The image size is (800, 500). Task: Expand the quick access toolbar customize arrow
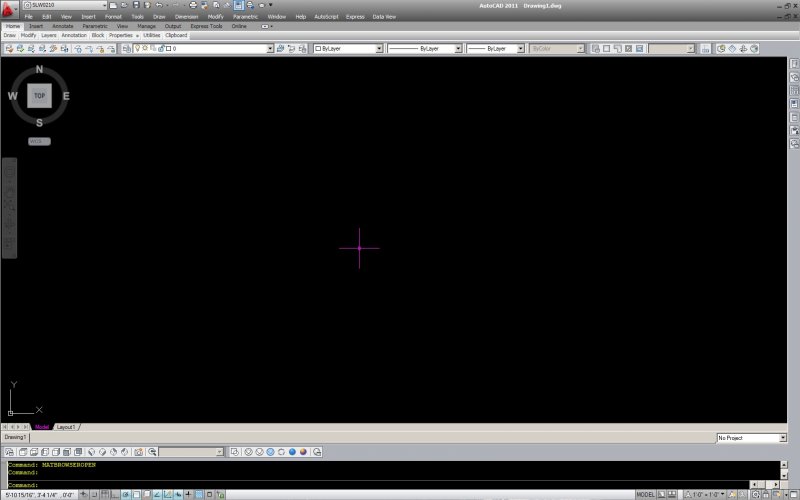[270, 5]
